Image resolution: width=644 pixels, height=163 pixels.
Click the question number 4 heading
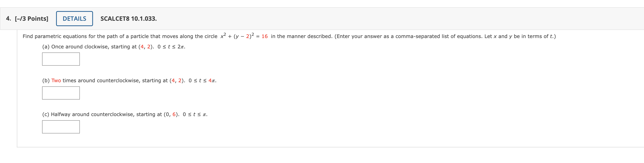(x=8, y=19)
